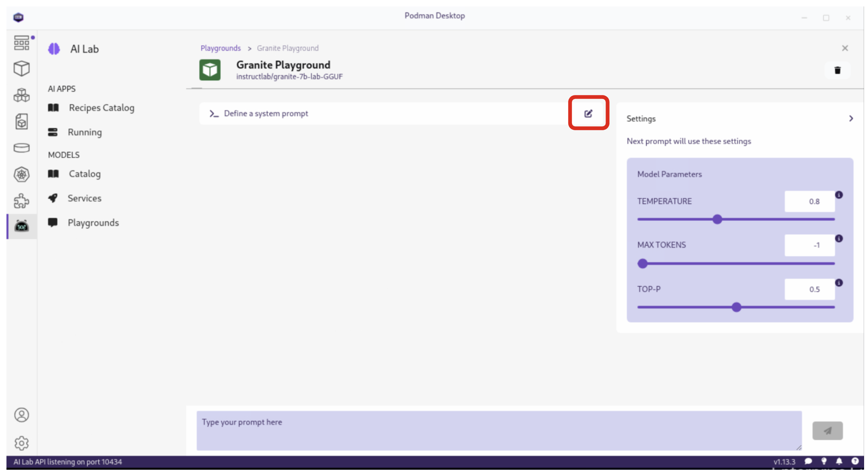Click the Playgrounds breadcrumb link

(x=221, y=48)
